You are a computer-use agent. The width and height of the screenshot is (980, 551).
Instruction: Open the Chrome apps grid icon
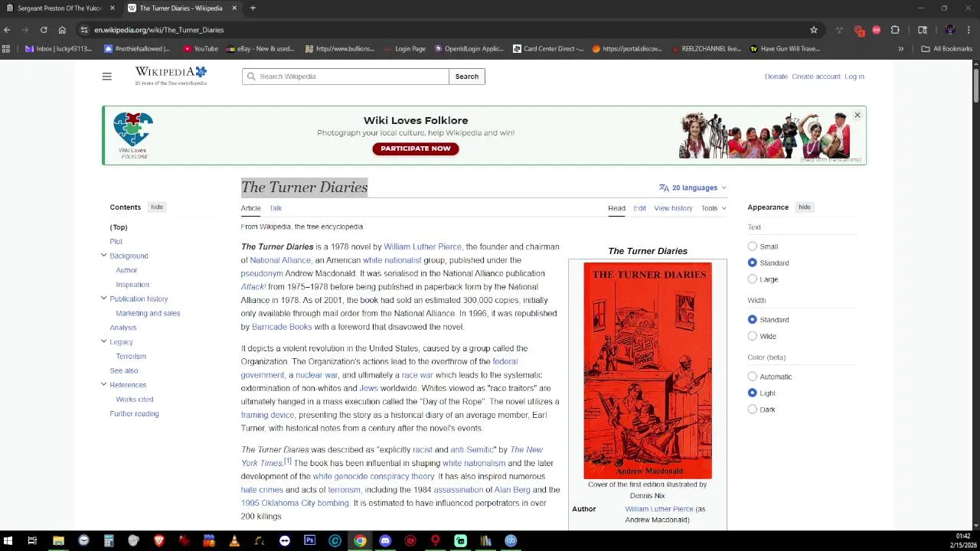tap(6, 49)
